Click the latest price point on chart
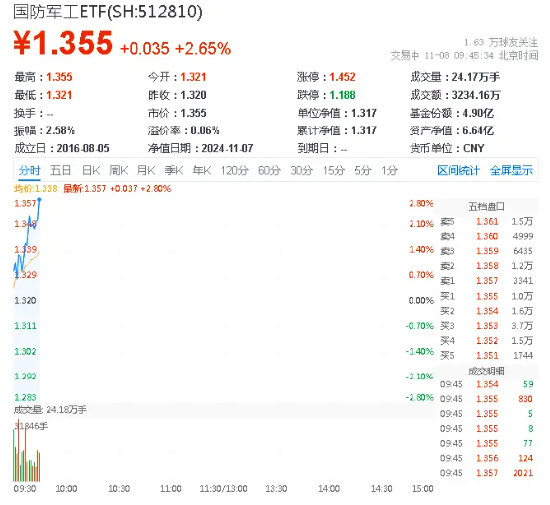This screenshot has height=505, width=550. click(x=40, y=200)
